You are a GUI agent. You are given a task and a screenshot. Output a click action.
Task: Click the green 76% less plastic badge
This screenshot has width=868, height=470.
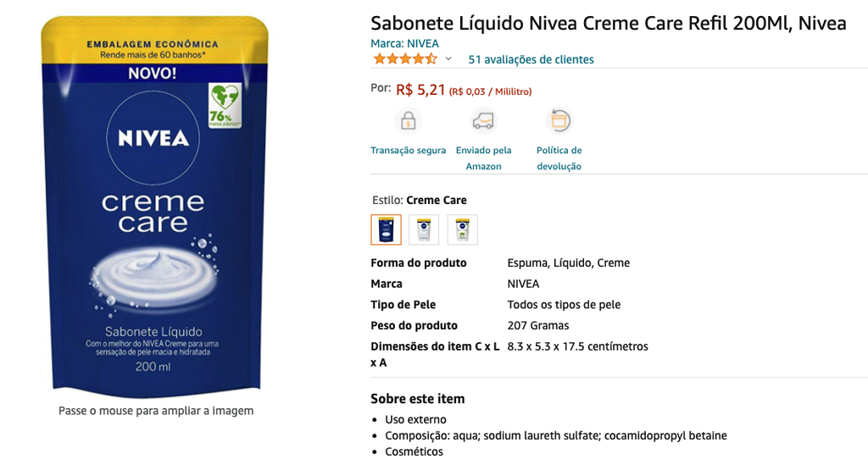tap(225, 105)
